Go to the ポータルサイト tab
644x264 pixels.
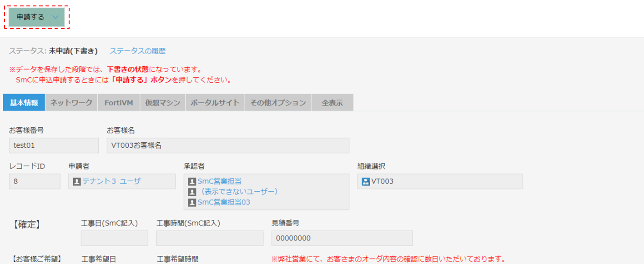[215, 102]
